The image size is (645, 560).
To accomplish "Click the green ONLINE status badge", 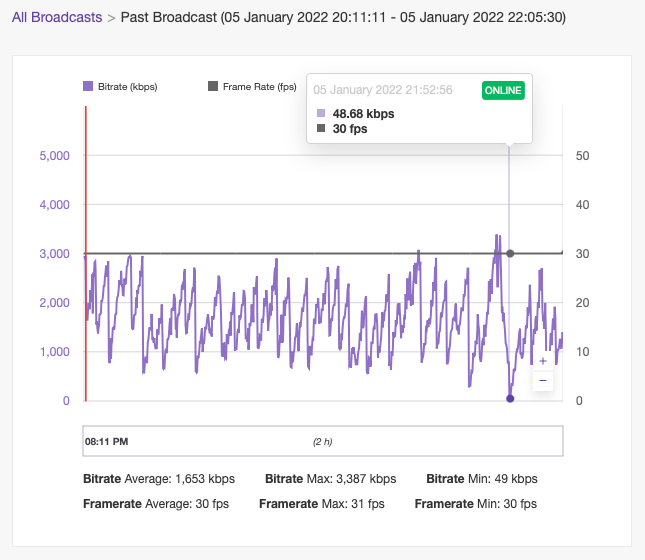I will (x=503, y=90).
